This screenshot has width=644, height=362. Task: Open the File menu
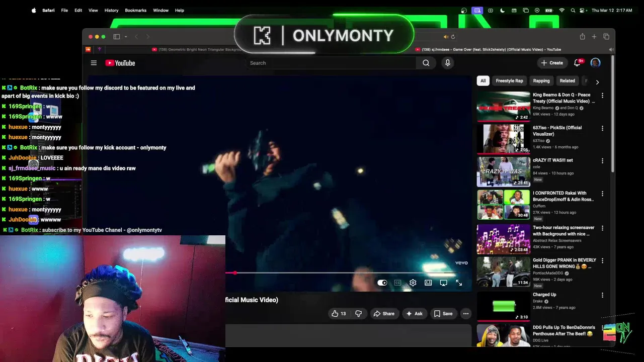tap(64, 10)
